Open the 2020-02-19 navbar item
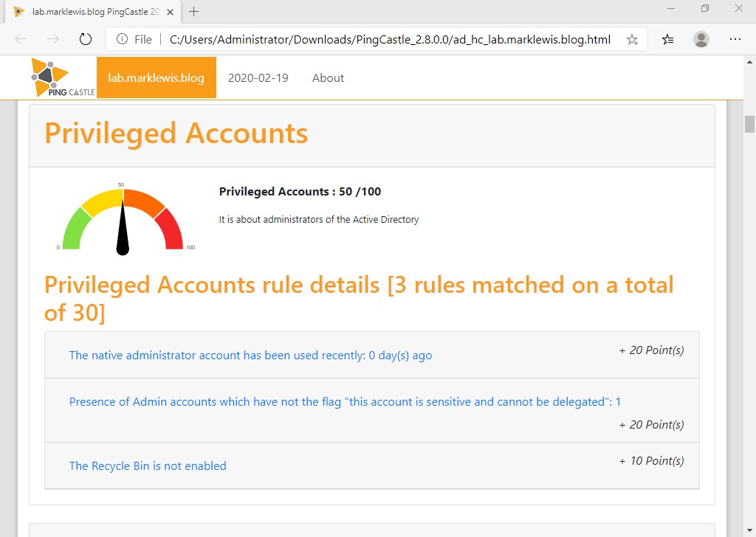 tap(258, 77)
